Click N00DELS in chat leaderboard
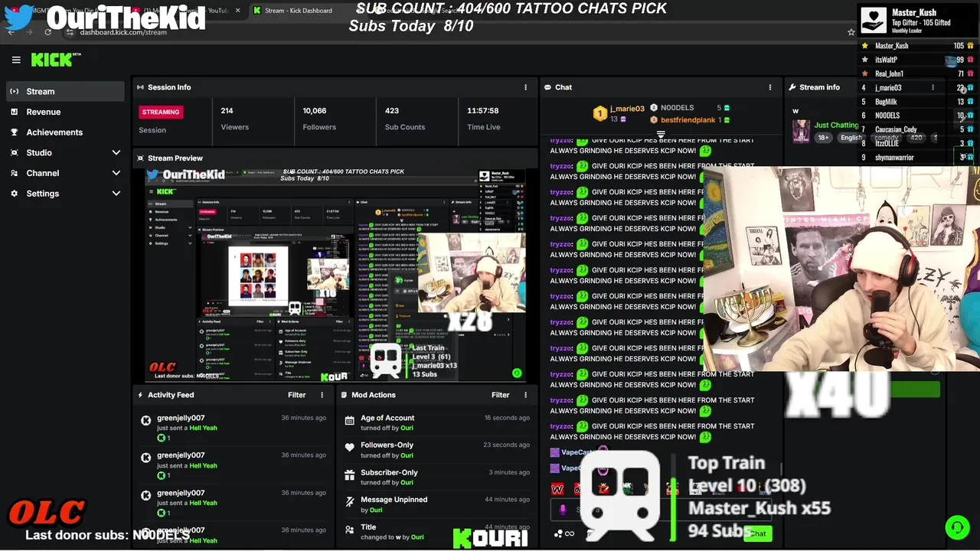Viewport: 980px width, 551px height. [x=678, y=109]
